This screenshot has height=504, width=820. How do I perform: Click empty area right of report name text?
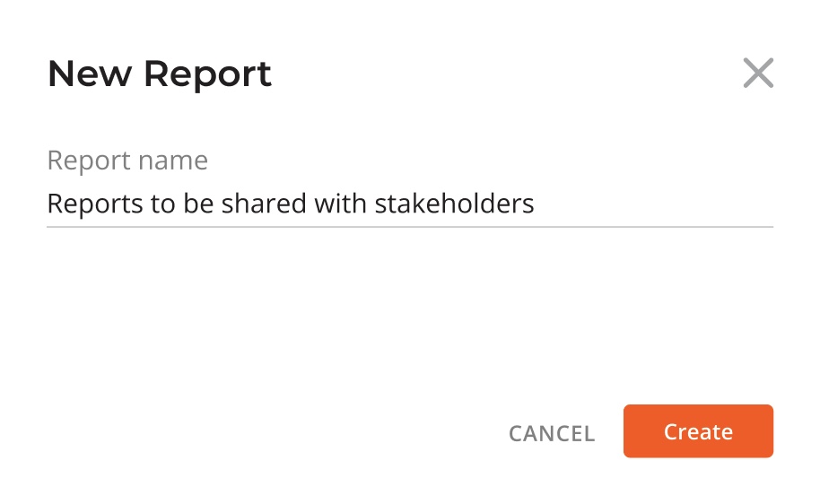[x=654, y=204]
